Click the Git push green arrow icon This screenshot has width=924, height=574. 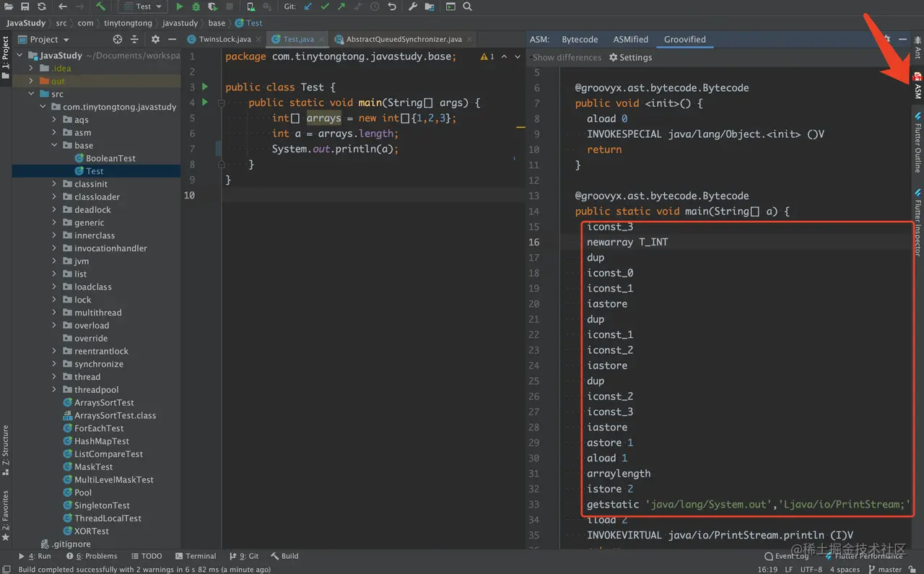click(341, 6)
